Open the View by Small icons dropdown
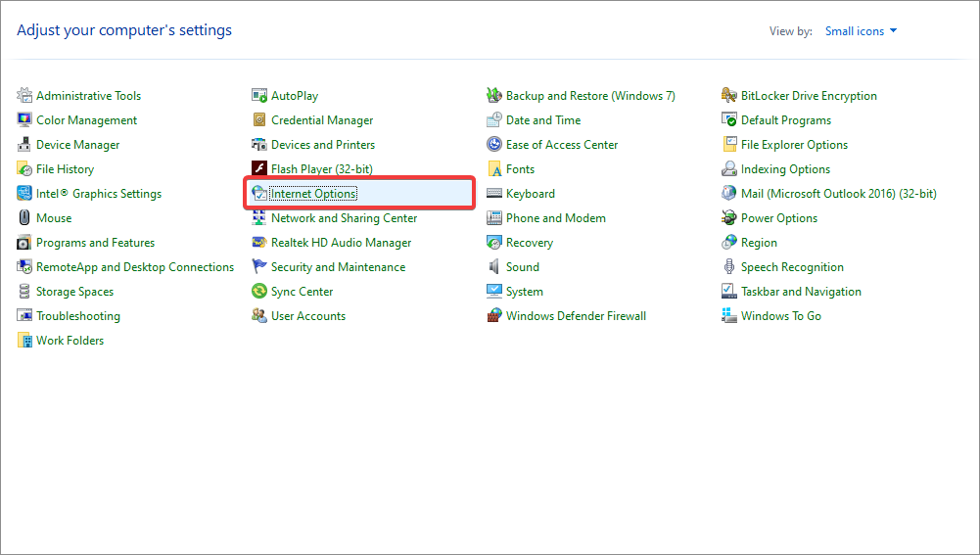980x555 pixels. [x=861, y=30]
